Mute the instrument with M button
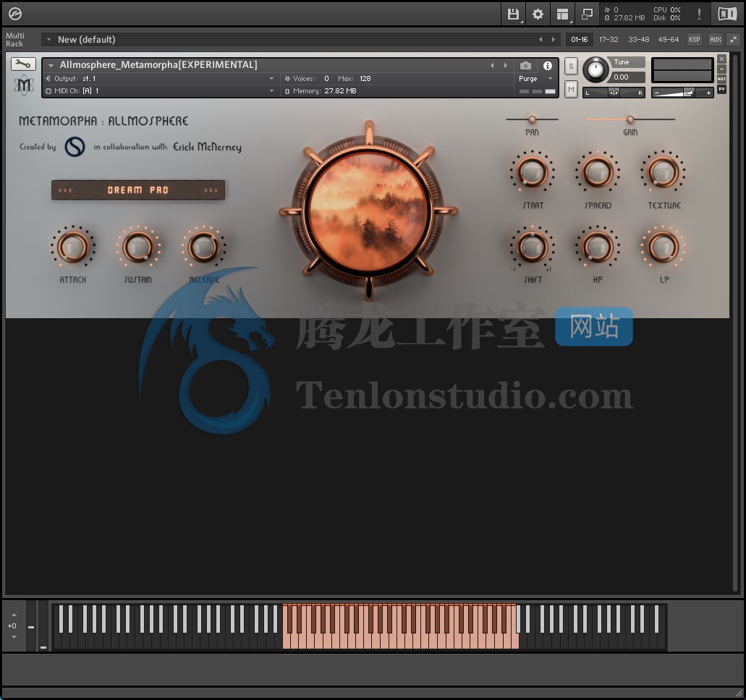This screenshot has width=746, height=700. click(x=571, y=89)
